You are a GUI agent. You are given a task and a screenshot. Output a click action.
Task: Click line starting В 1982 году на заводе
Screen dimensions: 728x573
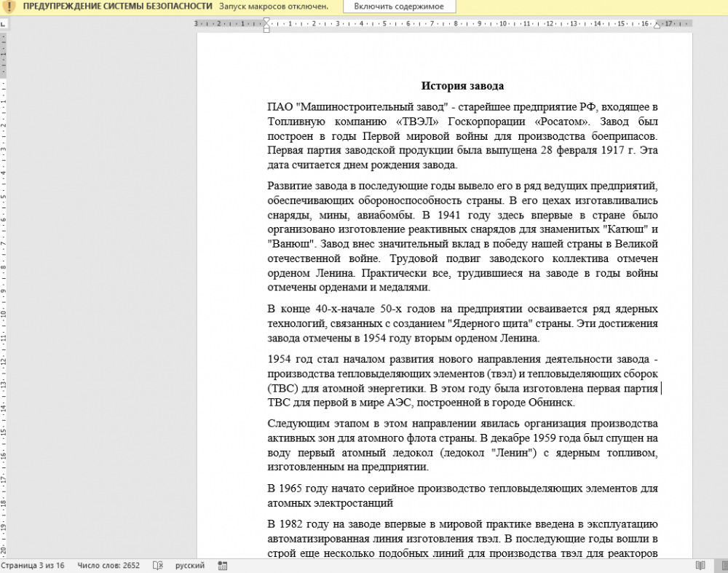coord(462,524)
